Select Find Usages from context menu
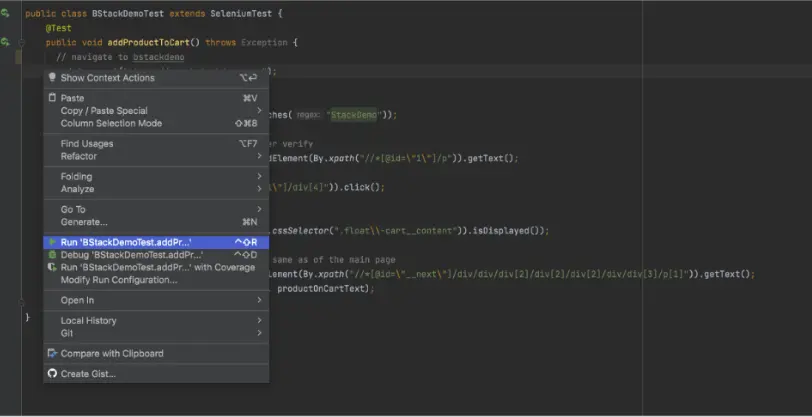Image resolution: width=812 pixels, height=417 pixels. click(87, 144)
